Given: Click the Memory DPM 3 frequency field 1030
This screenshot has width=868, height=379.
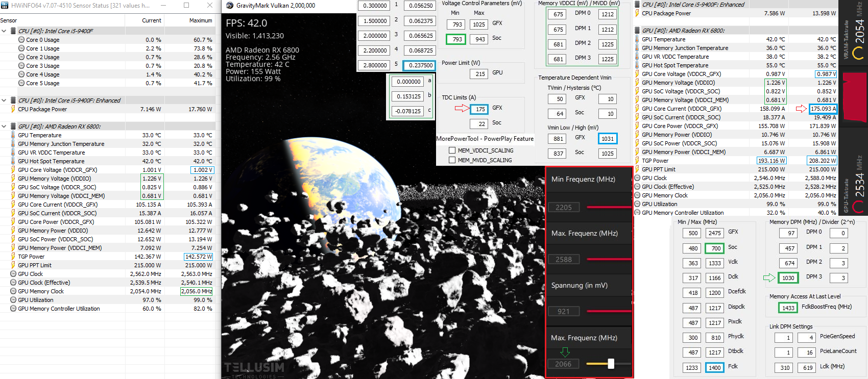Looking at the screenshot, I should 788,278.
